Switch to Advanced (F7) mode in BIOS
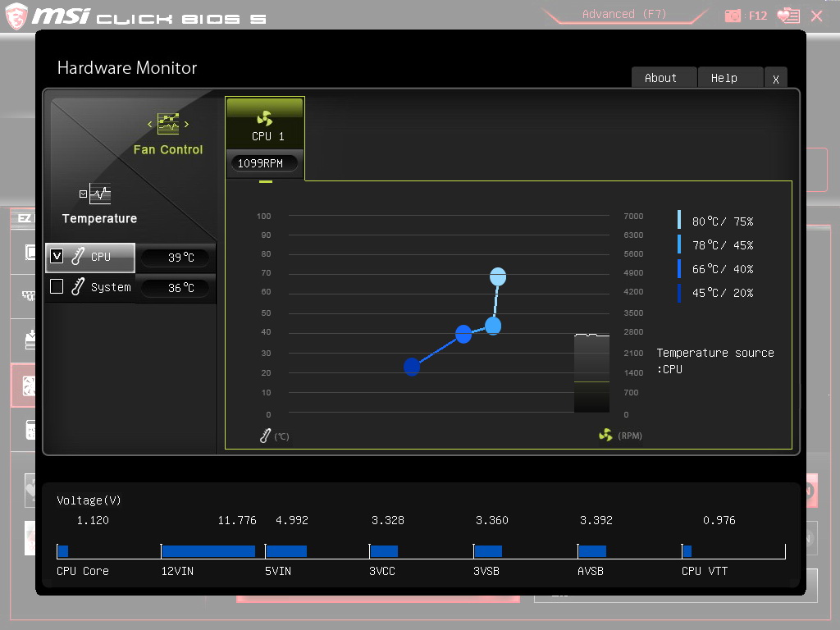This screenshot has height=630, width=840. point(624,14)
